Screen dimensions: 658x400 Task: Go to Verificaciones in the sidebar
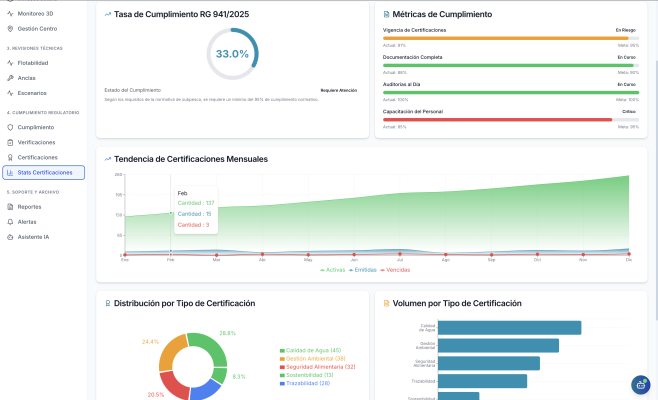(x=36, y=142)
